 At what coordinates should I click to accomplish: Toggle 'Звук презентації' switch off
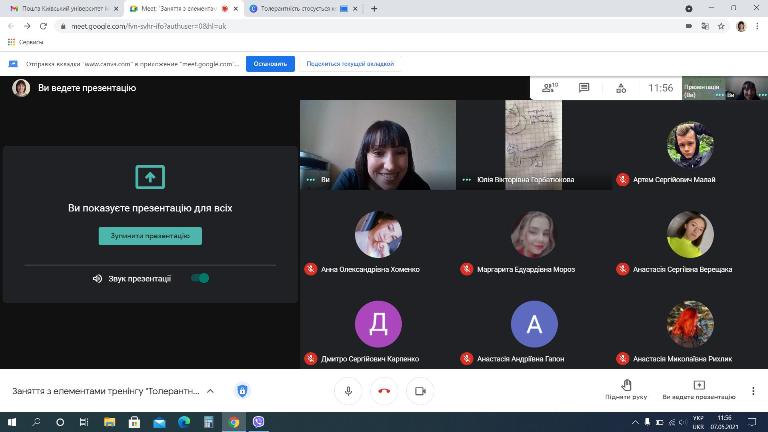200,278
